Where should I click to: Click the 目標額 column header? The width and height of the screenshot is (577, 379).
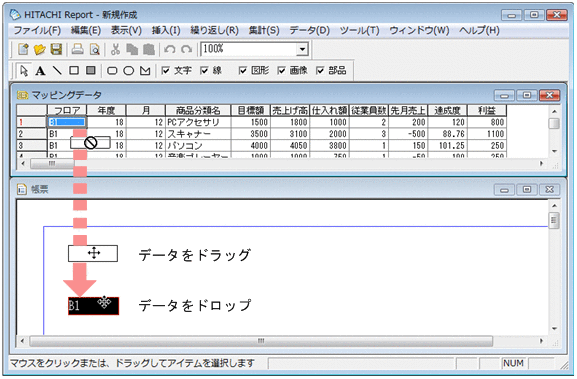coord(251,110)
